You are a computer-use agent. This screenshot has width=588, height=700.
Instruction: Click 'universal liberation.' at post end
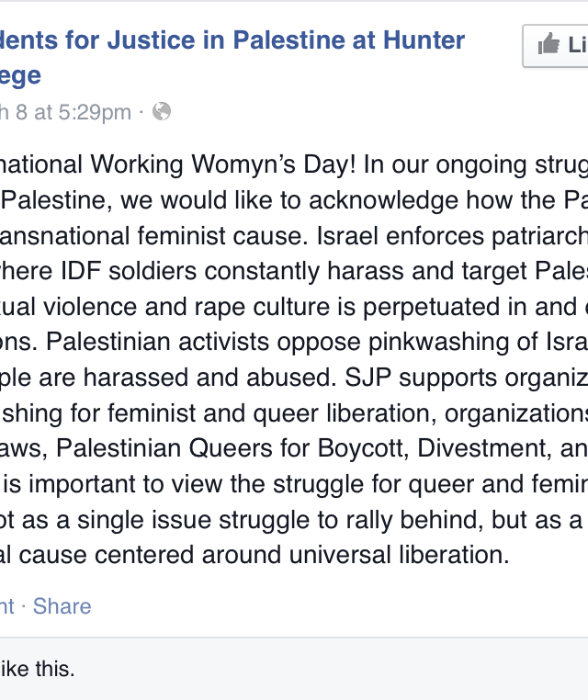[399, 555]
